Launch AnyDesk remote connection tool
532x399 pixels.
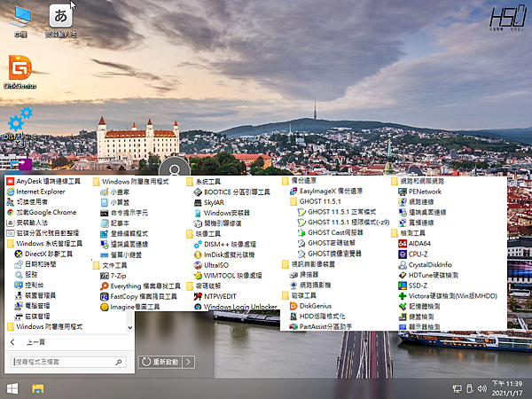[x=43, y=182]
